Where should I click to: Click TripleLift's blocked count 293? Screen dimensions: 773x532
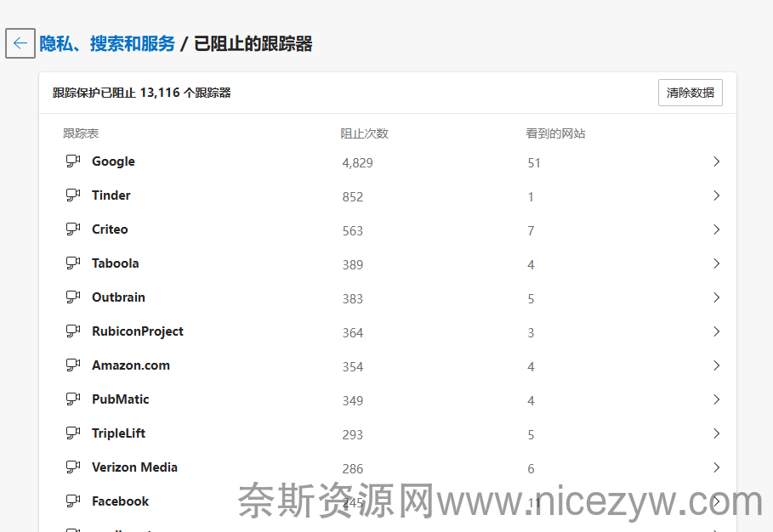pos(352,435)
